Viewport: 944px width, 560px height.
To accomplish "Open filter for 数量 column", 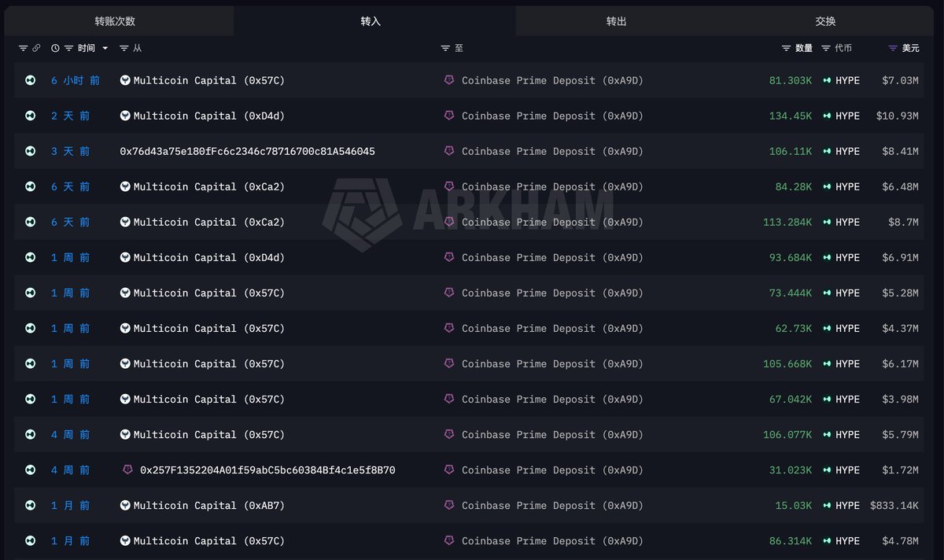I will click(786, 48).
